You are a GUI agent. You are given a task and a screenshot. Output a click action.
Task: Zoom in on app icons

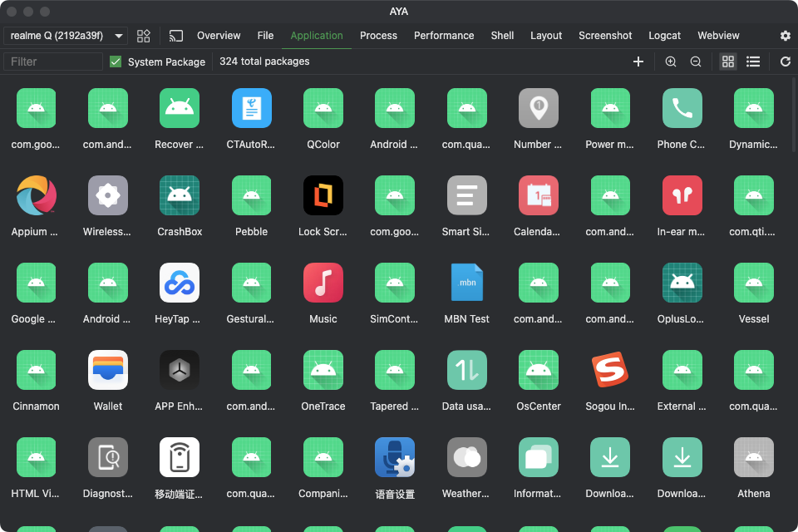[x=671, y=62]
